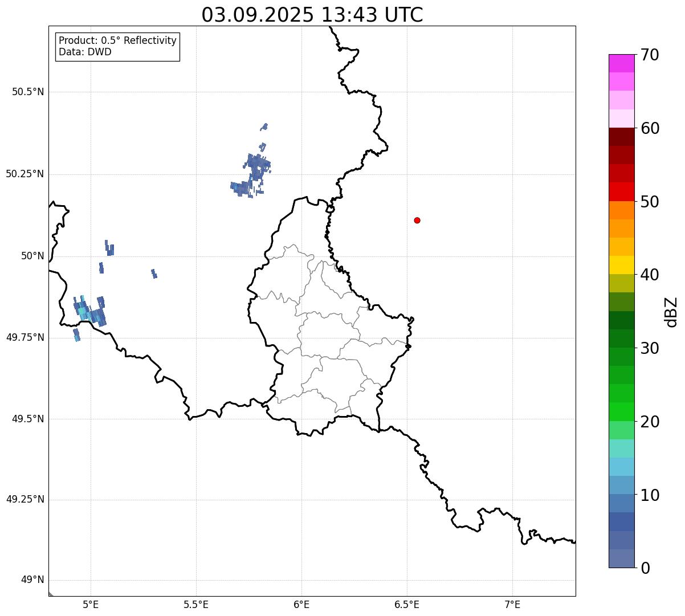Click the 50.5°N latitude label
685x616 pixels.
point(28,92)
